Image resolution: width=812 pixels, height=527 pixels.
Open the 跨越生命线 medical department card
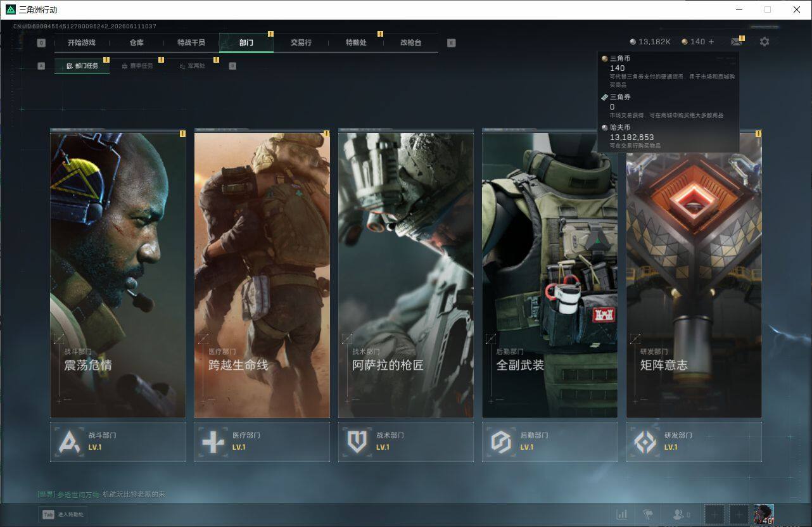pyautogui.click(x=262, y=274)
